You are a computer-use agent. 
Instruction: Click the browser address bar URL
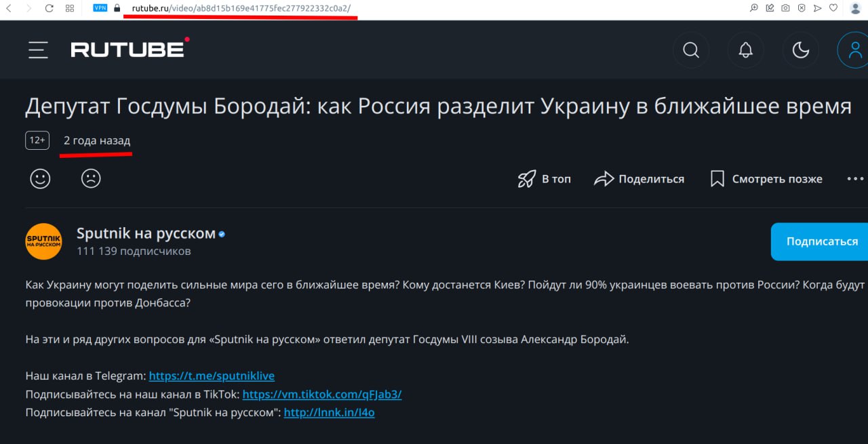(x=241, y=8)
